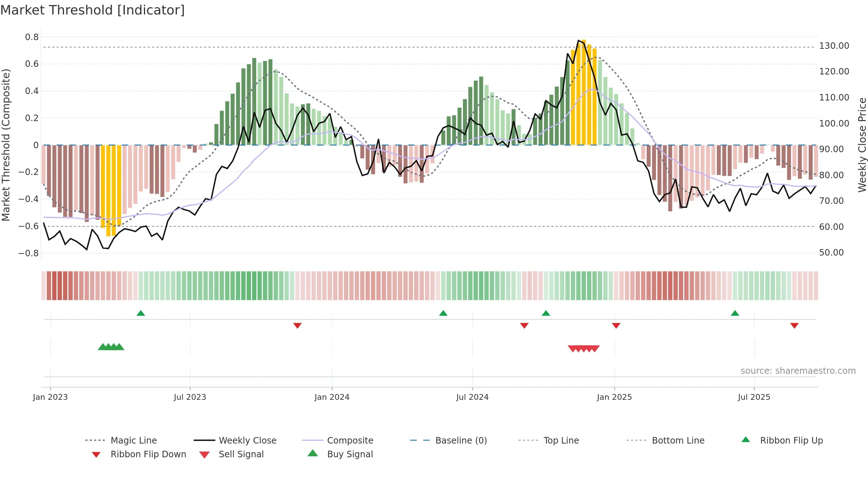Click the Ribbon Flip Down marker in November 2023
The image size is (868, 488).
(x=297, y=326)
